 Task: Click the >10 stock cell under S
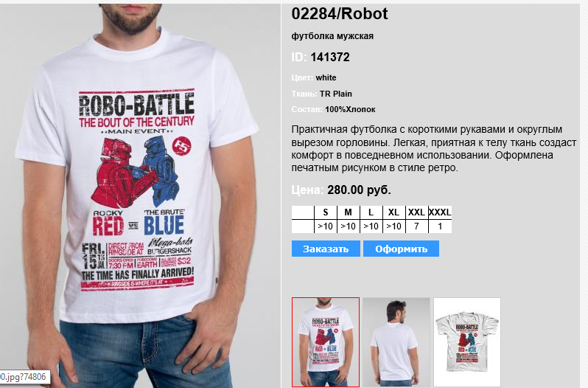(x=326, y=226)
